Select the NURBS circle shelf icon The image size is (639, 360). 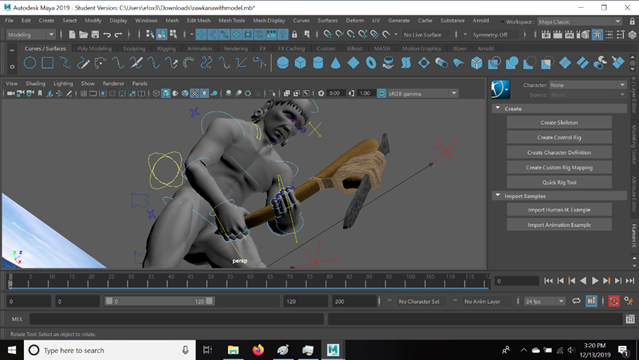tap(30, 63)
